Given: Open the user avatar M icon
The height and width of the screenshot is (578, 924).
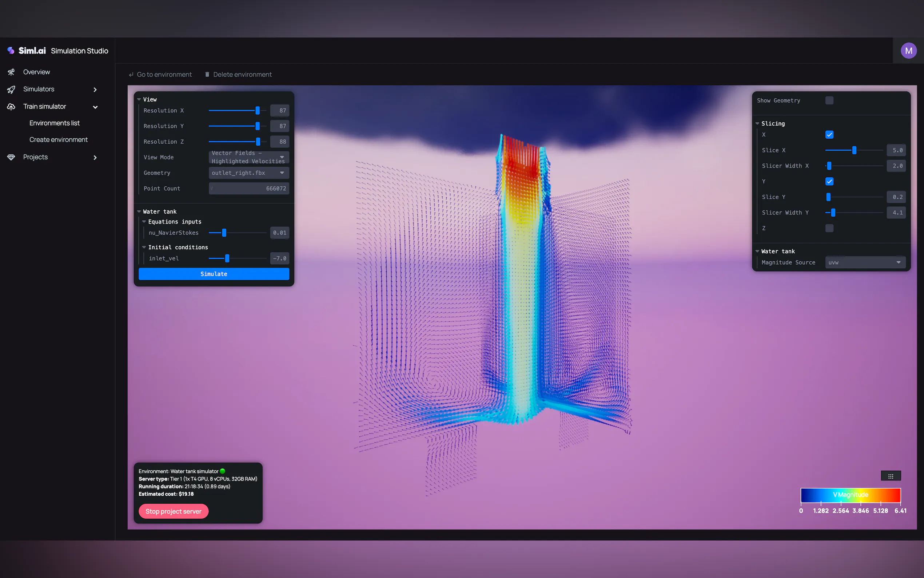Looking at the screenshot, I should click(908, 51).
